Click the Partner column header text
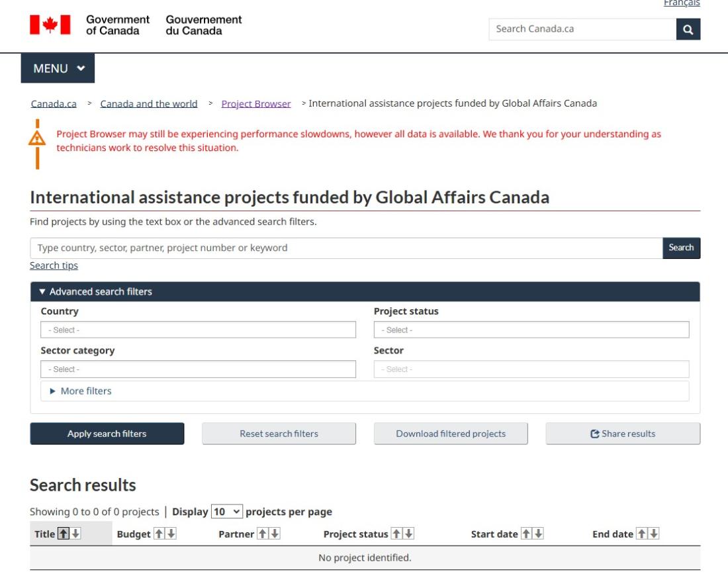 [236, 534]
